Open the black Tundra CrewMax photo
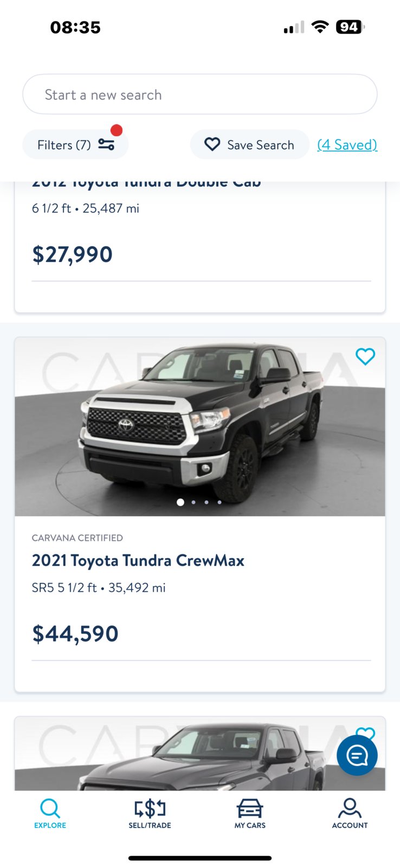The width and height of the screenshot is (400, 868). 200,426
